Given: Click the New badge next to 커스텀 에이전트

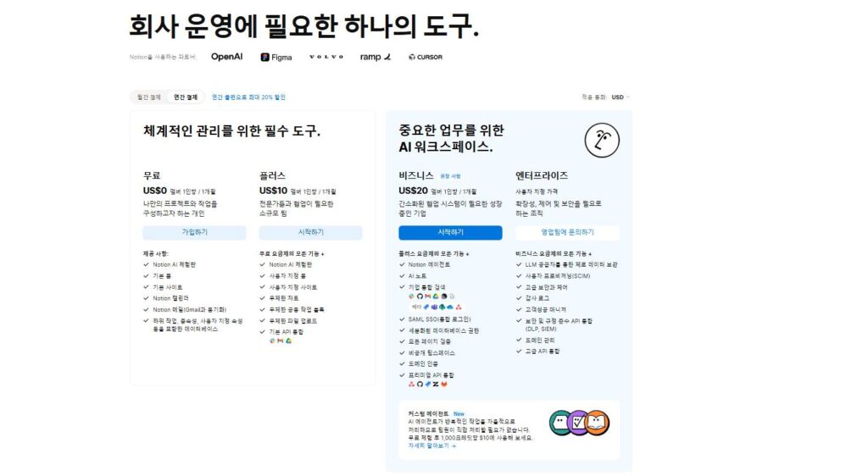Looking at the screenshot, I should (x=459, y=414).
